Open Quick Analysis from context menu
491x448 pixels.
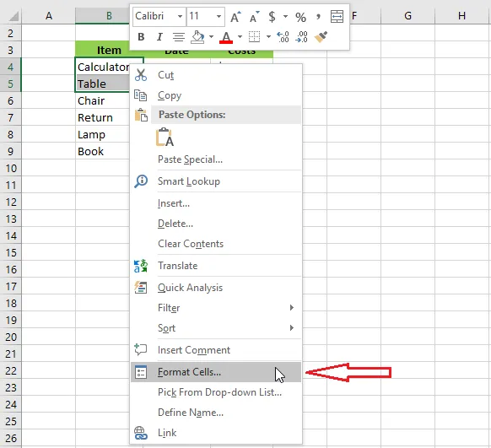(216, 288)
